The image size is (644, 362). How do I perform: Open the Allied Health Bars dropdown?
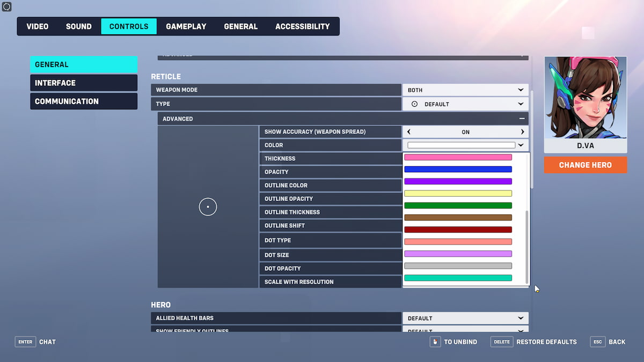coord(465,318)
